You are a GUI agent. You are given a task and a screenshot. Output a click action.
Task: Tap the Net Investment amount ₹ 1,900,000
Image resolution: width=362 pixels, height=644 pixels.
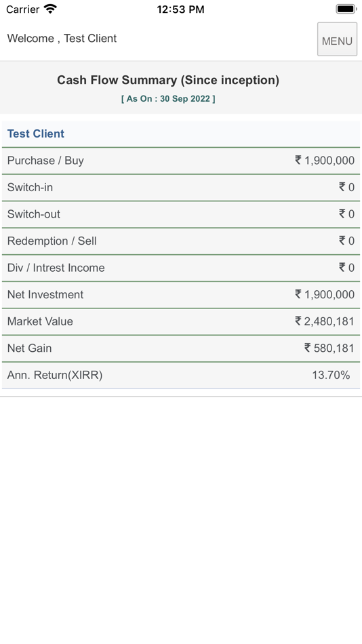[x=325, y=294]
